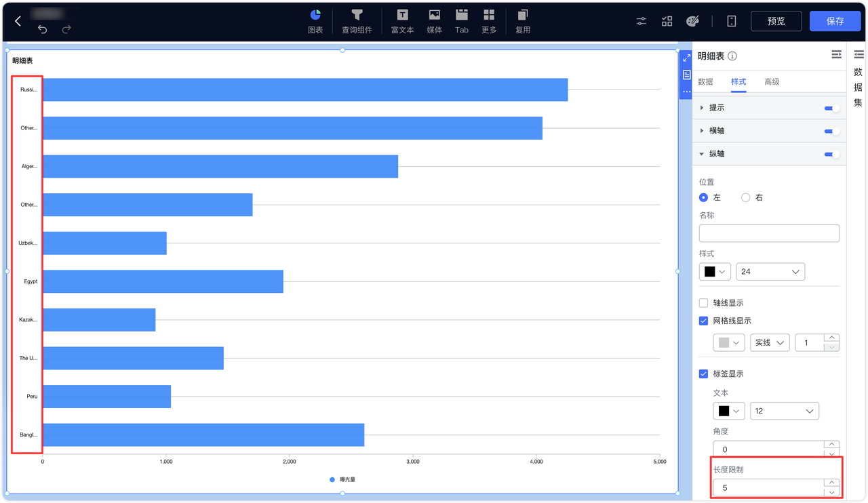
Task: Select the 查询组件 query component icon
Action: (x=357, y=21)
